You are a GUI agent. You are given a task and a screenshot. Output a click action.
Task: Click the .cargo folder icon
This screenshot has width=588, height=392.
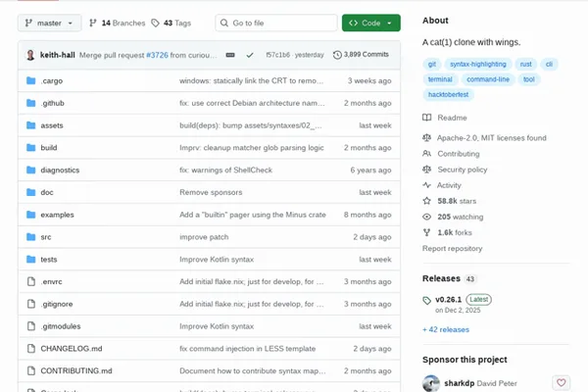pyautogui.click(x=30, y=80)
